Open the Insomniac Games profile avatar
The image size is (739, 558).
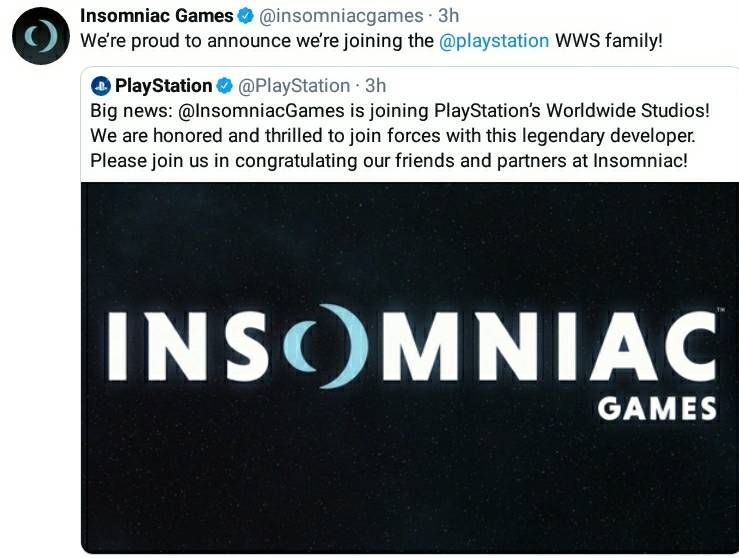tap(41, 36)
